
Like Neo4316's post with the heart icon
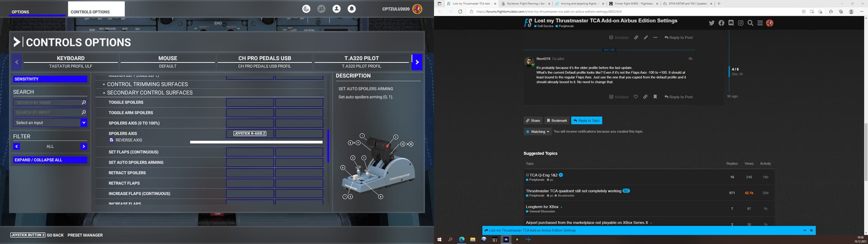point(636,97)
